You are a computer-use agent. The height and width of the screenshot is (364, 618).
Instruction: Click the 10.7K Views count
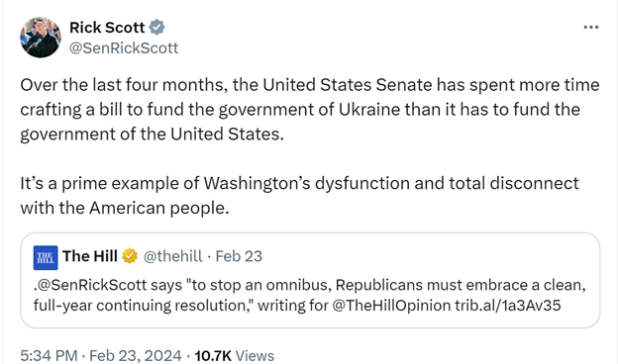pos(235,356)
